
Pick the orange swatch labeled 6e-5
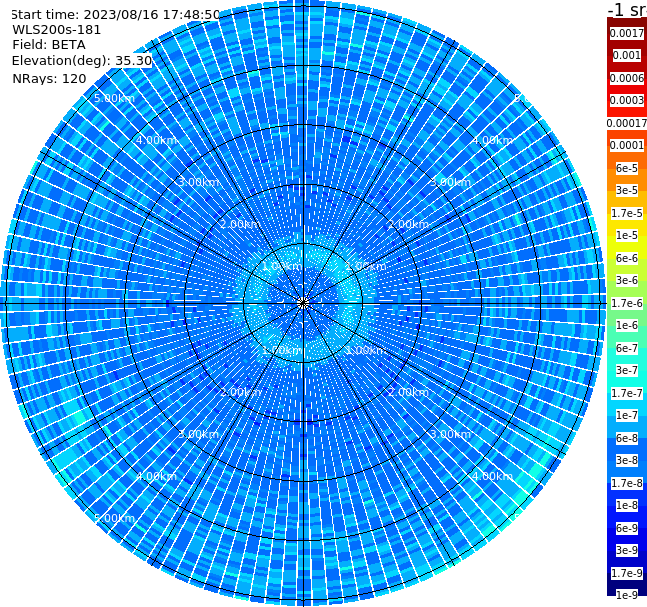pyautogui.click(x=627, y=168)
